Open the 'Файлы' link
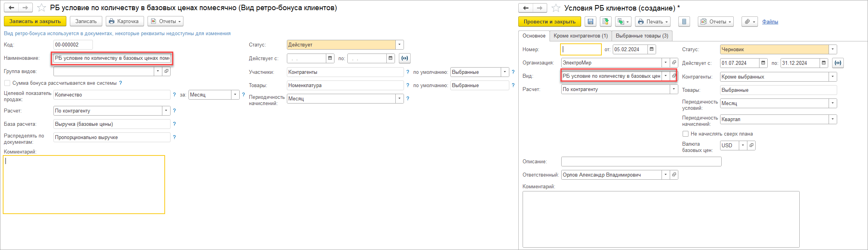 point(770,22)
